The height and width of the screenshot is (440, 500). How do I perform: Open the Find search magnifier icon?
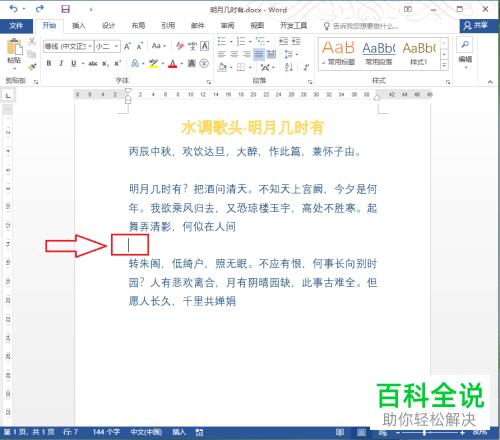465,44
